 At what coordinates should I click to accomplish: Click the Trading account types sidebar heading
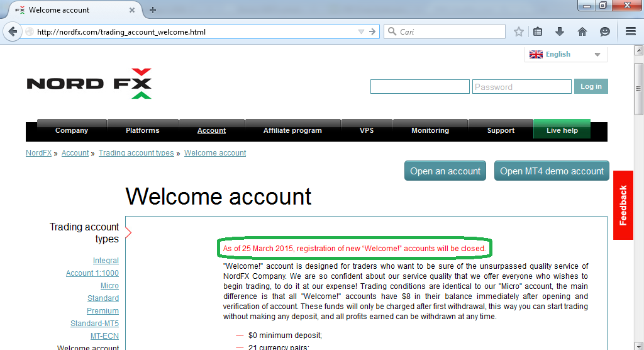point(84,233)
